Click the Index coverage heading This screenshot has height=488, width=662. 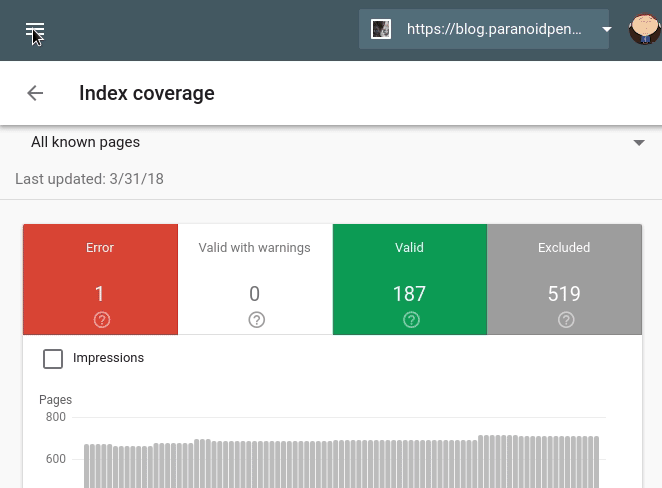tap(147, 93)
